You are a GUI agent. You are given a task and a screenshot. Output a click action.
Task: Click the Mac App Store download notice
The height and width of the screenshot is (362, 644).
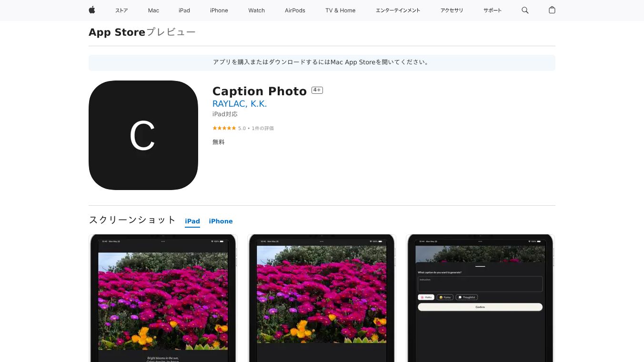322,62
